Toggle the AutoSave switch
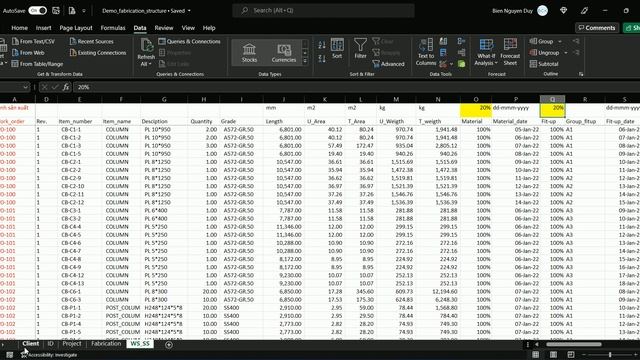Screen dimensions: 640x360 tap(38, 11)
